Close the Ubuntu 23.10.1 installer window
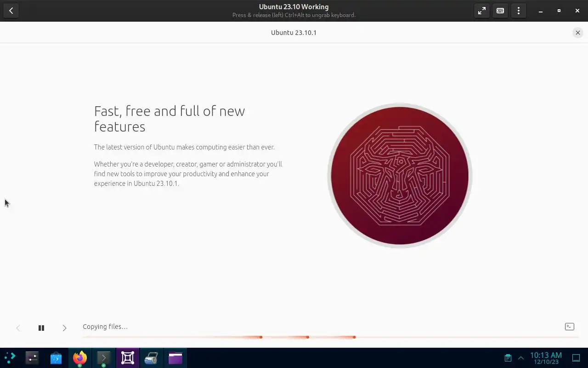 click(578, 33)
